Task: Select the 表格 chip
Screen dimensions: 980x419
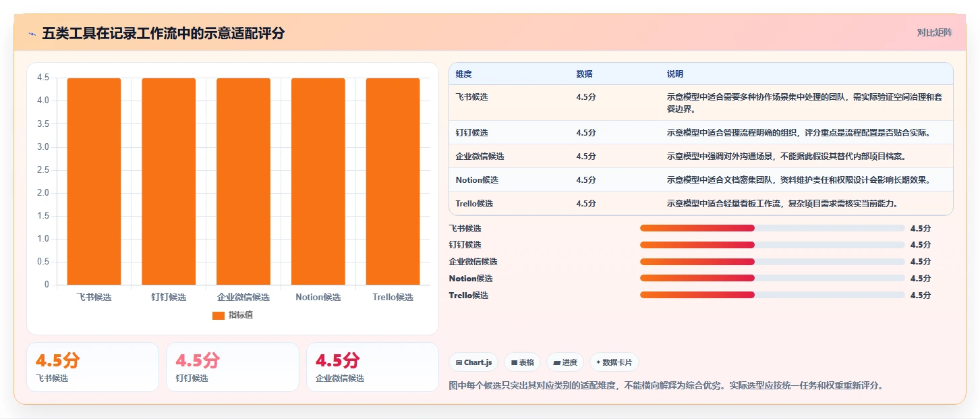Action: tap(523, 362)
